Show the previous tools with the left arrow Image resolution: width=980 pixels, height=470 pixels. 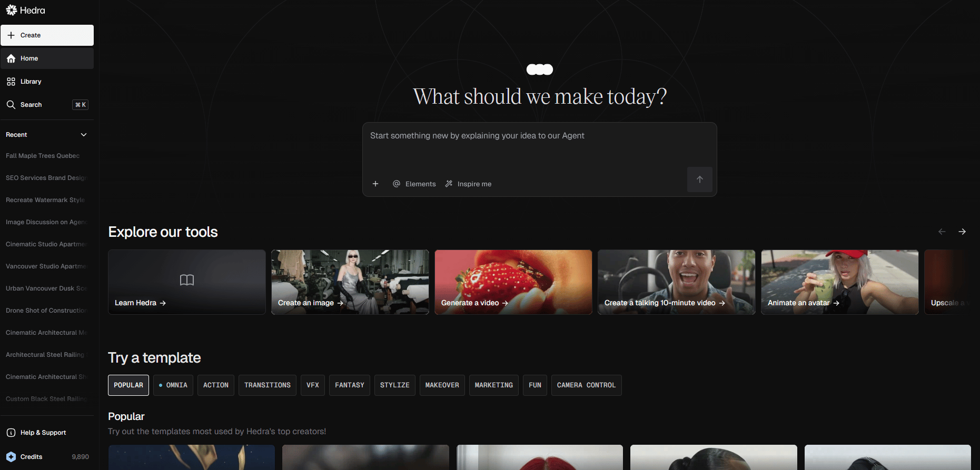click(x=942, y=232)
